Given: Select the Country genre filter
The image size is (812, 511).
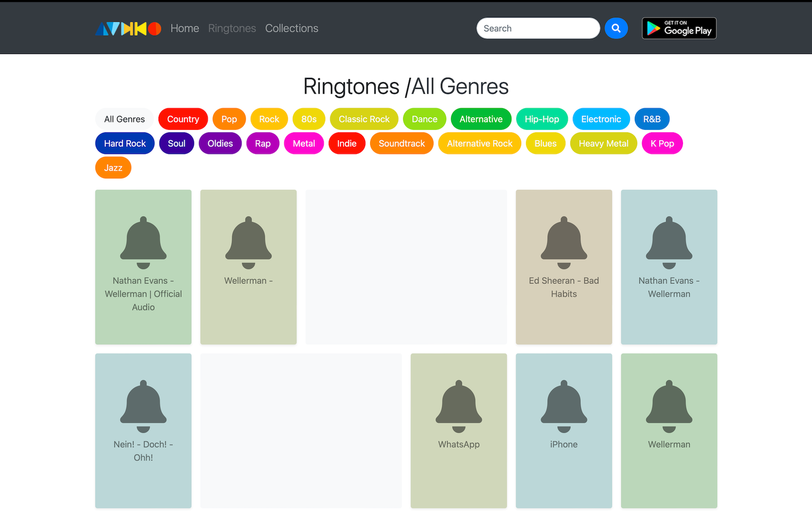Looking at the screenshot, I should pyautogui.click(x=183, y=119).
